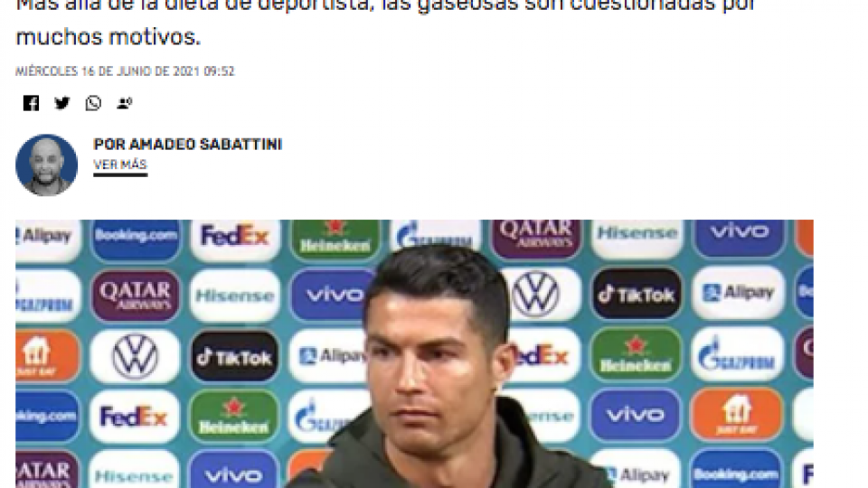The image size is (868, 488).
Task: Click Volkswagen logo right of the player's head
Action: [x=535, y=294]
